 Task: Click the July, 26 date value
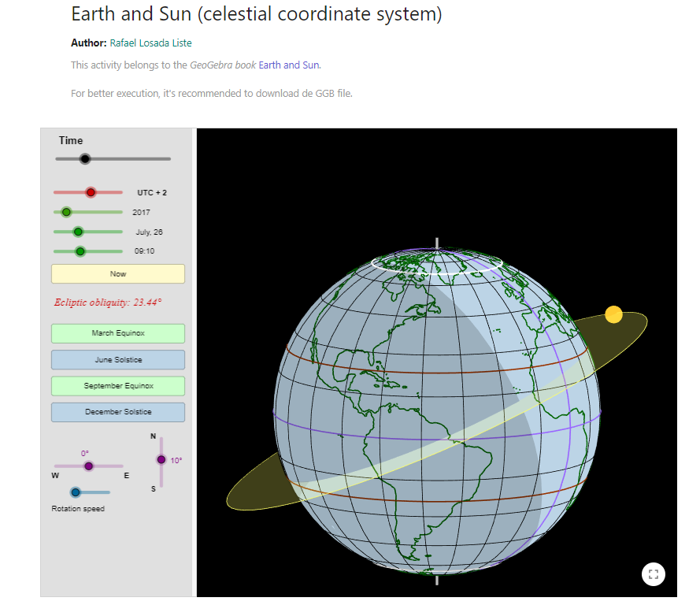point(149,232)
